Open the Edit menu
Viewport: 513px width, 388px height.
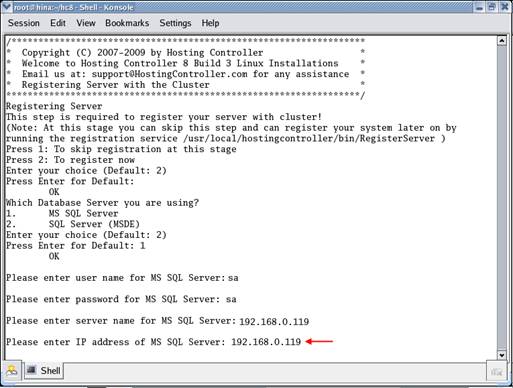58,23
